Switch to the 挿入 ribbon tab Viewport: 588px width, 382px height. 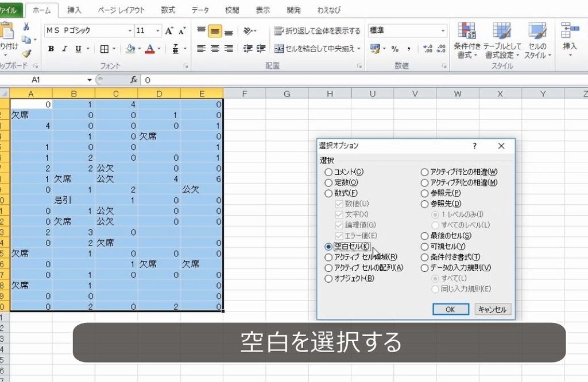(x=75, y=10)
